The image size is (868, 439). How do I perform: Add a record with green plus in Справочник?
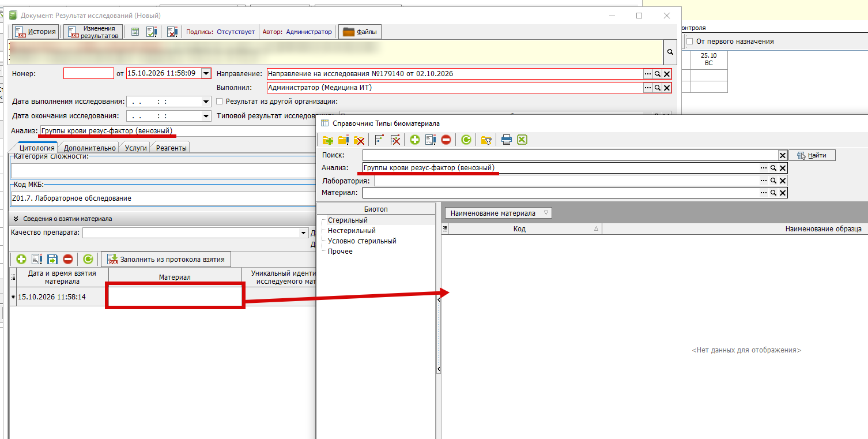click(415, 140)
